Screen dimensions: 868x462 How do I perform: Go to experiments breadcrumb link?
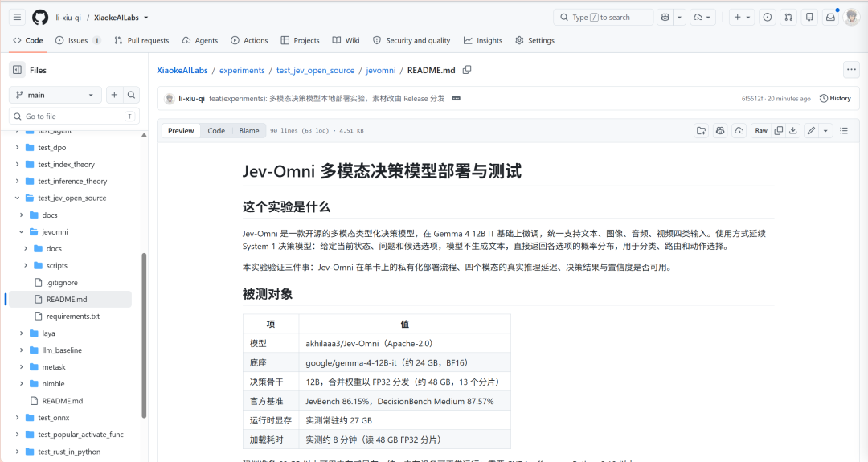coord(242,70)
